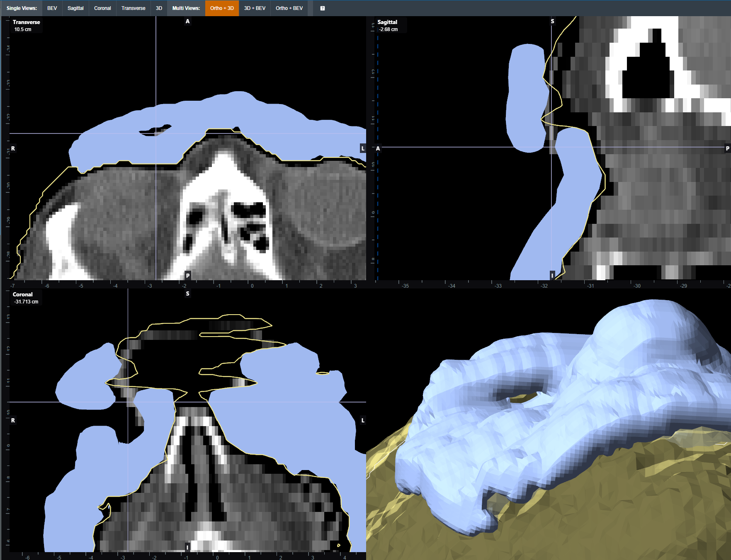Click the 10.5 cm slice position readout

[23, 29]
